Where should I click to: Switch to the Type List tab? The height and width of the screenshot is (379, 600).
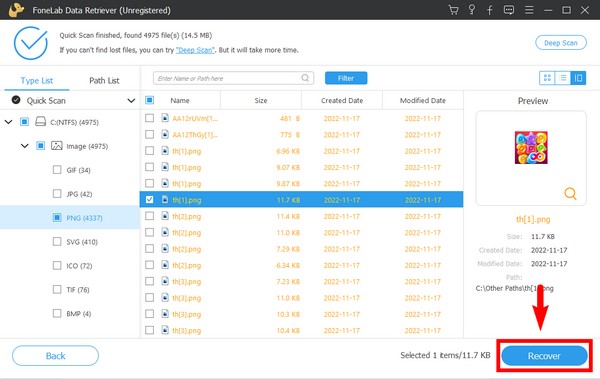37,80
